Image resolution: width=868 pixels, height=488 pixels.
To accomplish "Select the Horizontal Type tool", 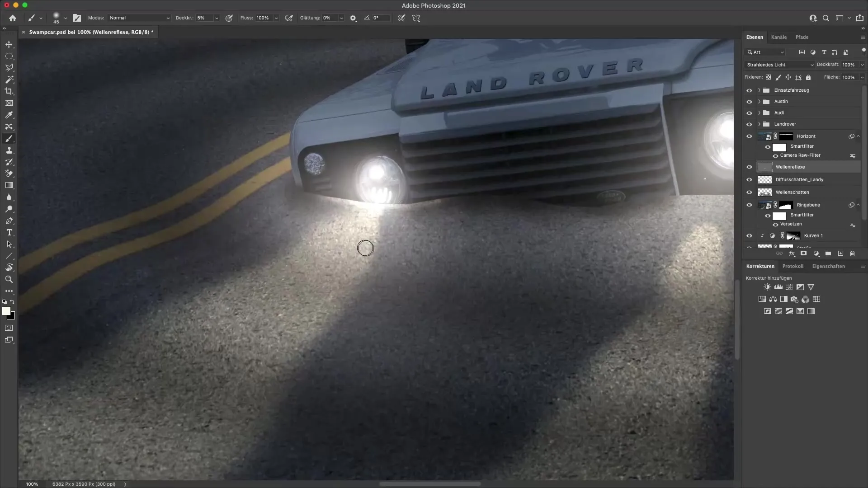I will pos(9,232).
